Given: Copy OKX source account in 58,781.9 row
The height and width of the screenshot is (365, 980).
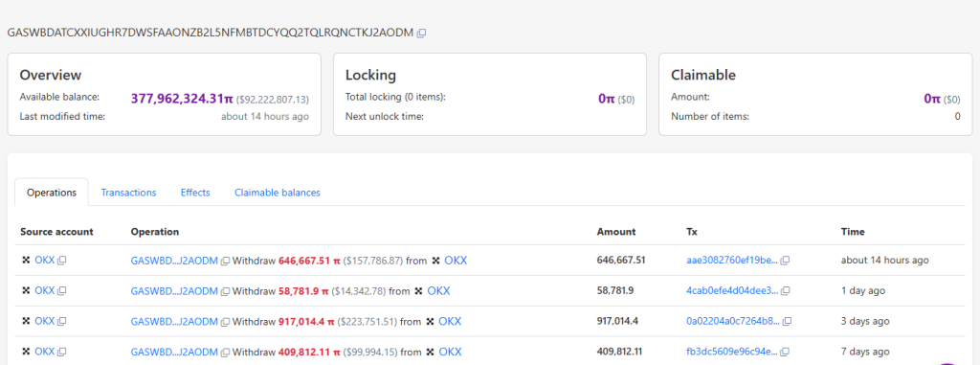Looking at the screenshot, I should 62,290.
